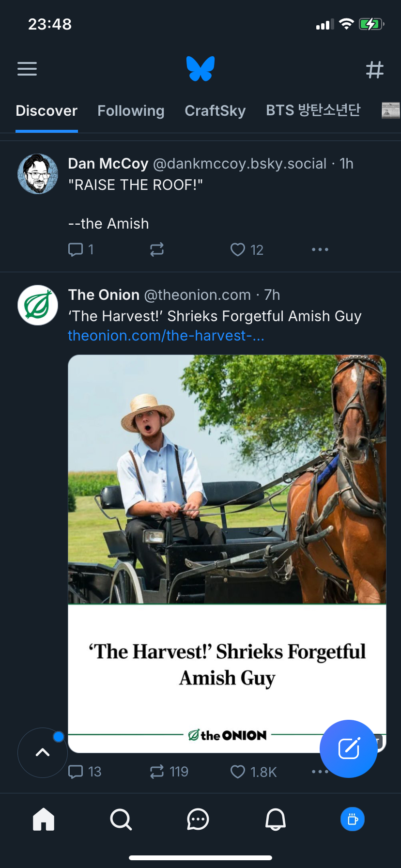Switch to the Following tab

tap(131, 111)
